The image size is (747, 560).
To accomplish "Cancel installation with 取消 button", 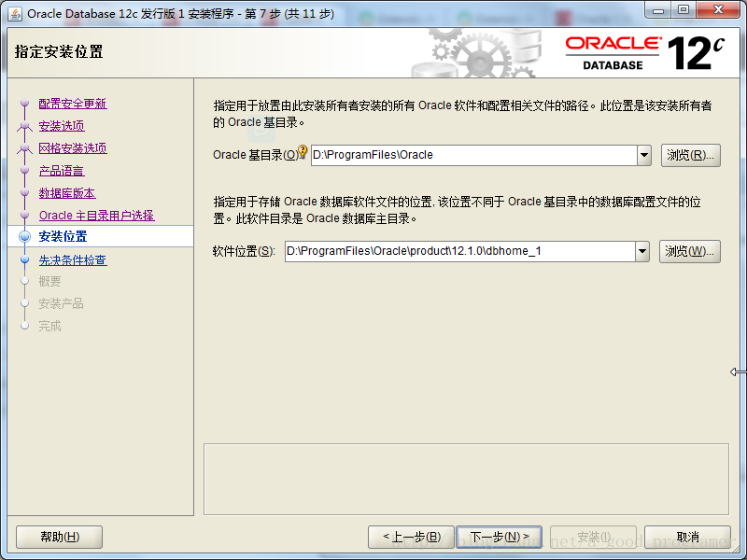I will [x=687, y=538].
